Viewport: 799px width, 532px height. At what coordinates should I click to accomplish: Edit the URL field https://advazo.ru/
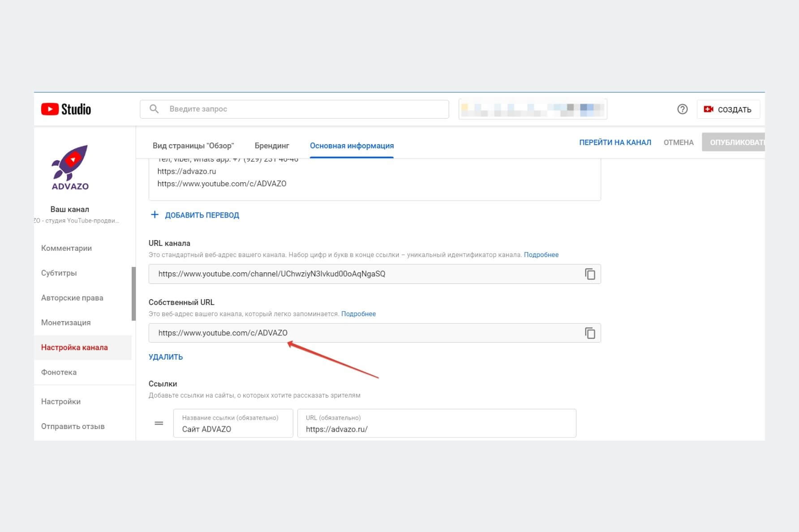(x=437, y=423)
